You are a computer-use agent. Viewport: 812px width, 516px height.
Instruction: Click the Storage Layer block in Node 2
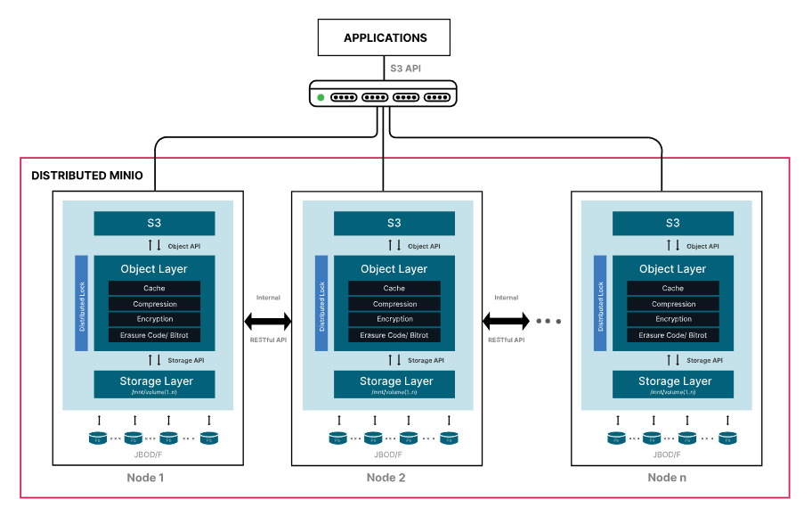pyautogui.click(x=394, y=384)
